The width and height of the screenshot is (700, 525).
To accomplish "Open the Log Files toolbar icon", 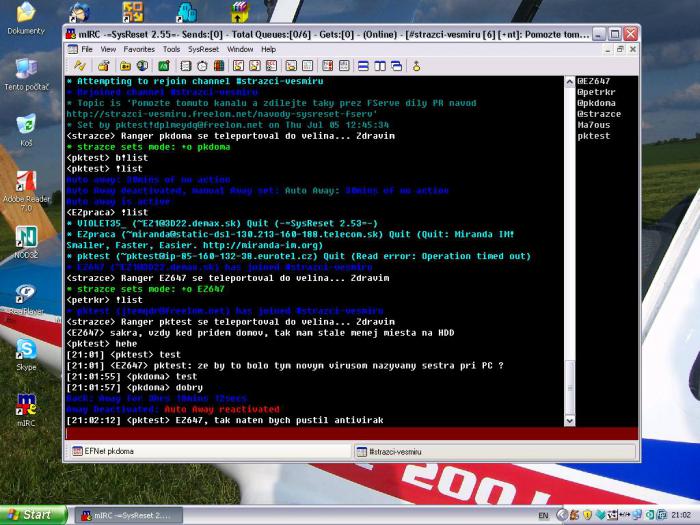I will point(308,66).
